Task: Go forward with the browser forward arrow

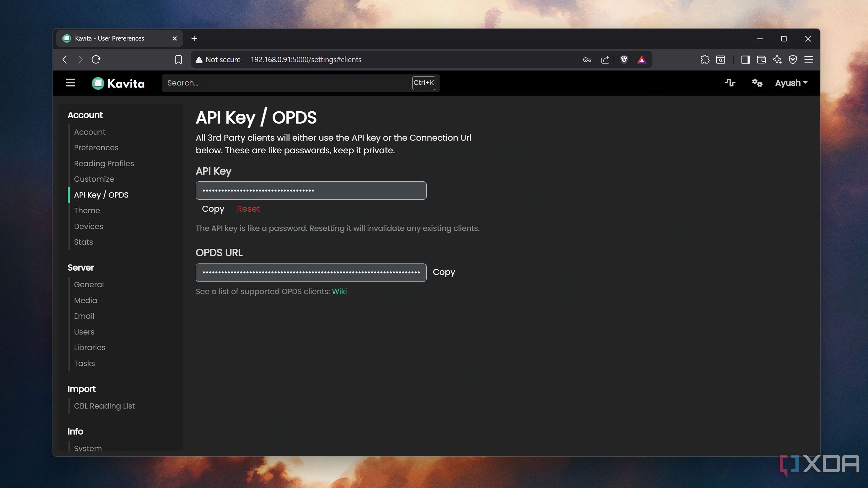Action: point(80,60)
